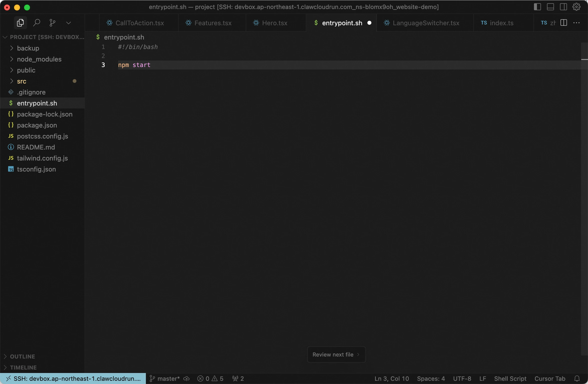The width and height of the screenshot is (588, 384).
Task: Expand the TIMELINE section
Action: [42, 367]
